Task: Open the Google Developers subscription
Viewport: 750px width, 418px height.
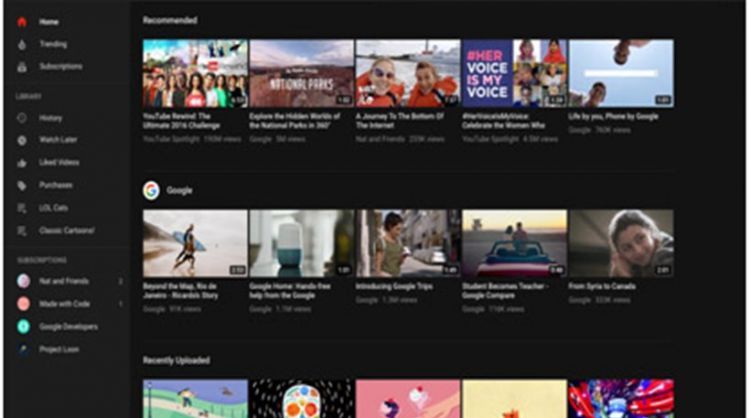Action: [68, 326]
